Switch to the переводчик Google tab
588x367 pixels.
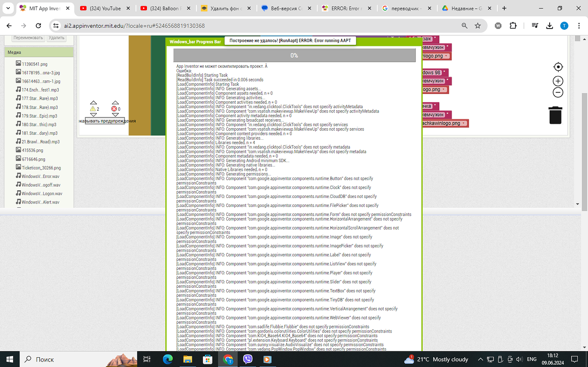[402, 7]
